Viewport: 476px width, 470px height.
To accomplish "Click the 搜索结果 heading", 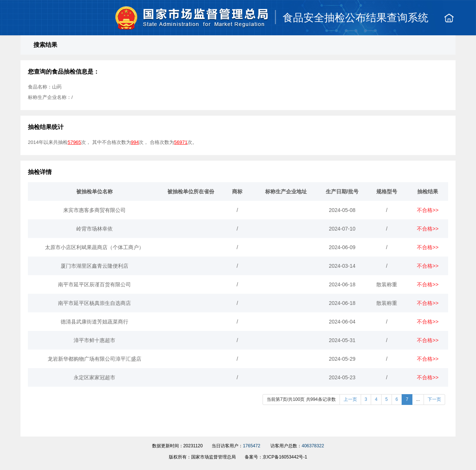I will click(x=45, y=45).
